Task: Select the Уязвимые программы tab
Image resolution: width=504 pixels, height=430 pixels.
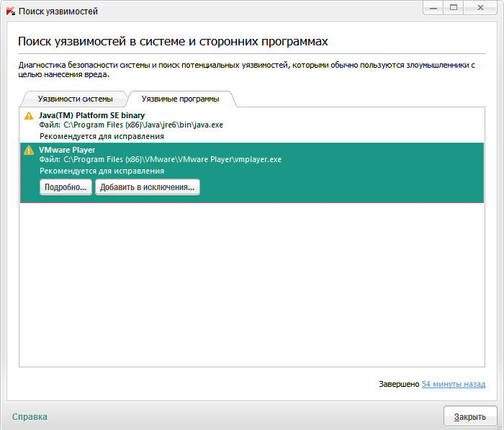Action: [x=180, y=99]
